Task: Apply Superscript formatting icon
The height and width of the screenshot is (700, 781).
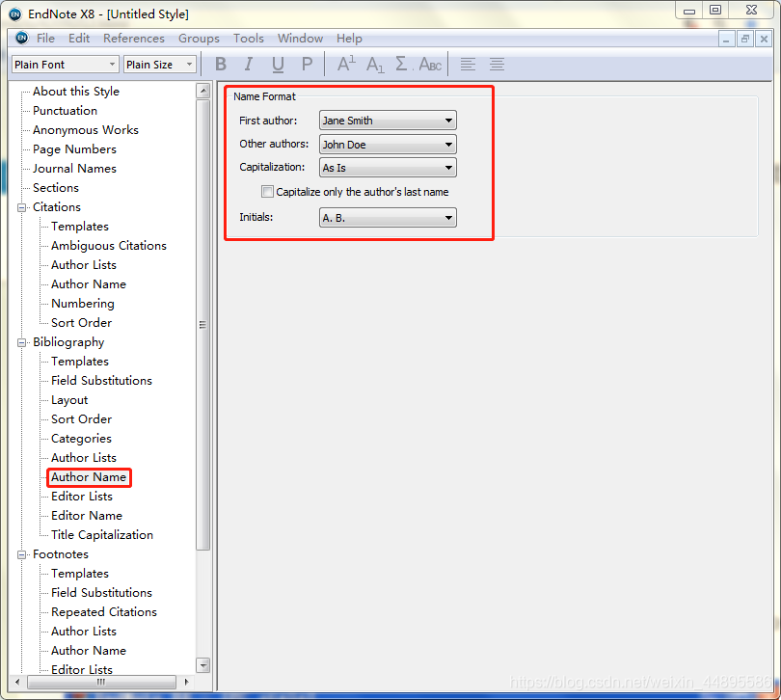Action: (x=346, y=64)
